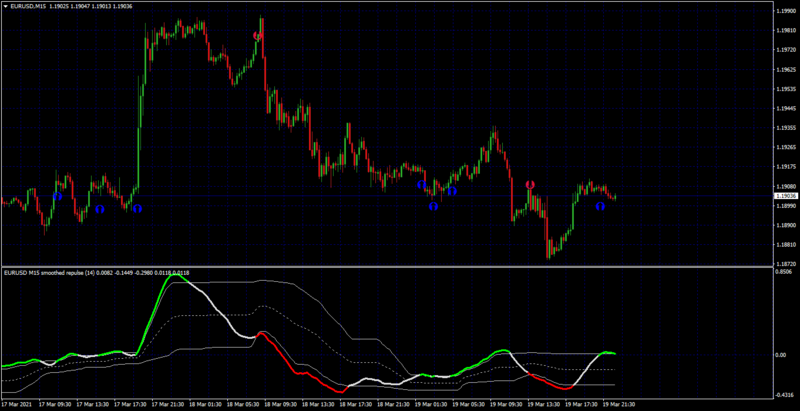800x411 pixels.
Task: Click the 1.19720 price axis label
Action: coord(785,50)
